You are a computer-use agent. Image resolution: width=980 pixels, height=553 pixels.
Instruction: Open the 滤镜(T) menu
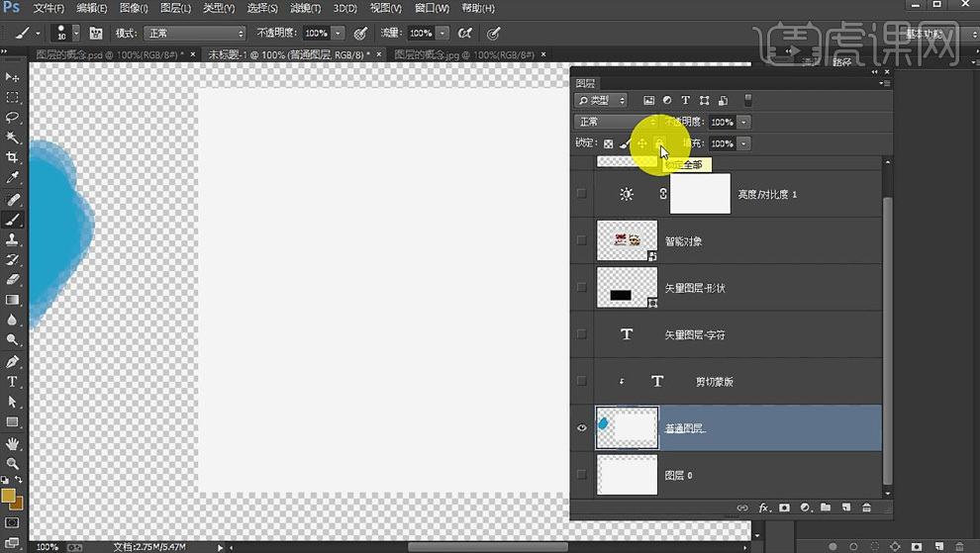coord(306,8)
